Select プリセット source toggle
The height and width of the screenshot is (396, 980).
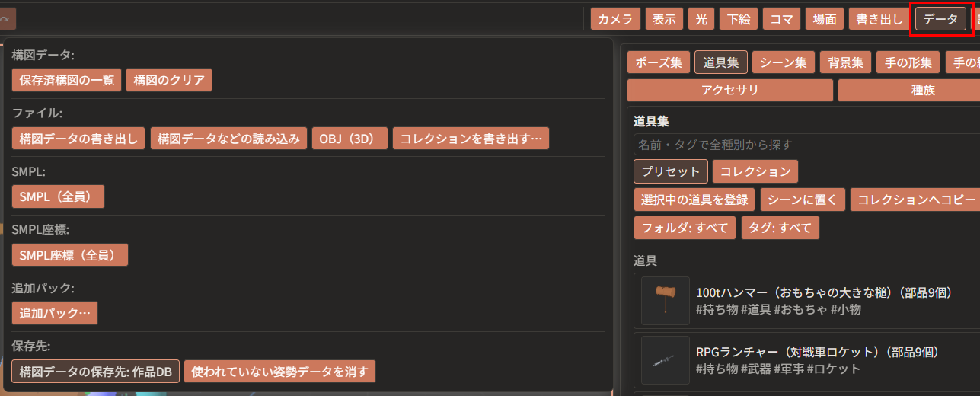pyautogui.click(x=671, y=171)
